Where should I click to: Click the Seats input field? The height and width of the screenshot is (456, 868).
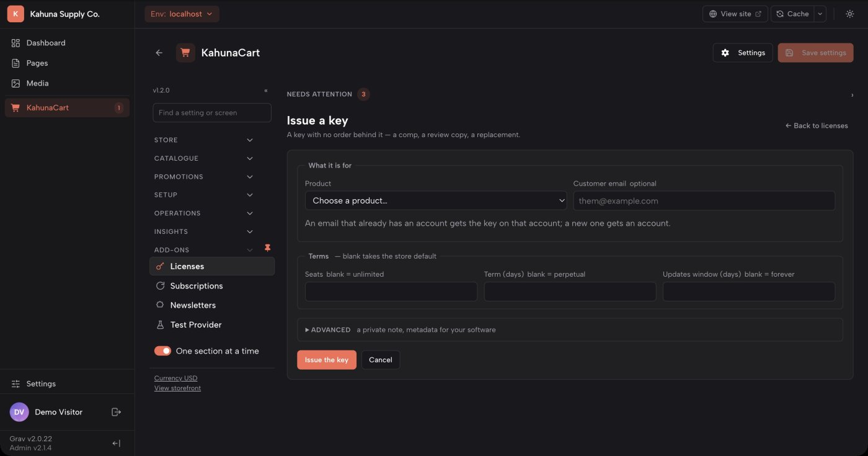point(391,292)
